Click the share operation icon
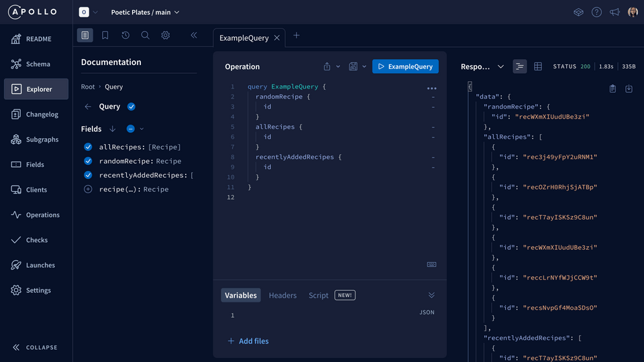This screenshot has height=362, width=644. (327, 66)
